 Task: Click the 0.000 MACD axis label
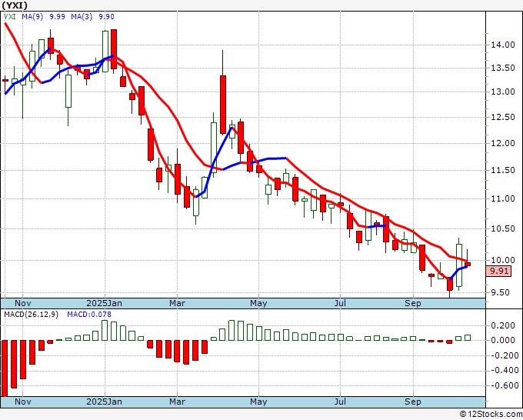point(505,340)
